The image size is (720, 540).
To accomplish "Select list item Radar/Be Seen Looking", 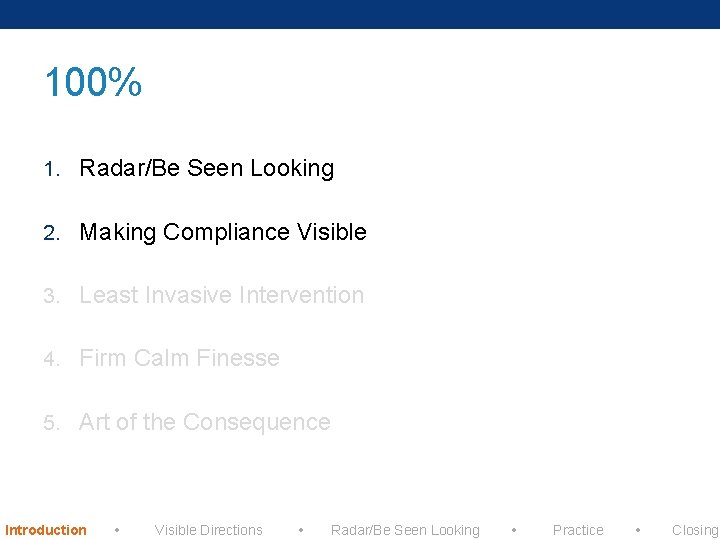I will tap(207, 168).
